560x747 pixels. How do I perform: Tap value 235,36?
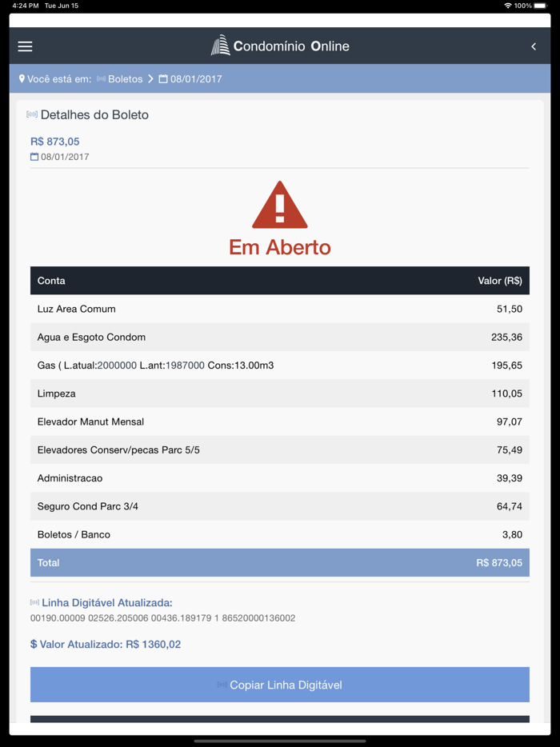pyautogui.click(x=506, y=337)
